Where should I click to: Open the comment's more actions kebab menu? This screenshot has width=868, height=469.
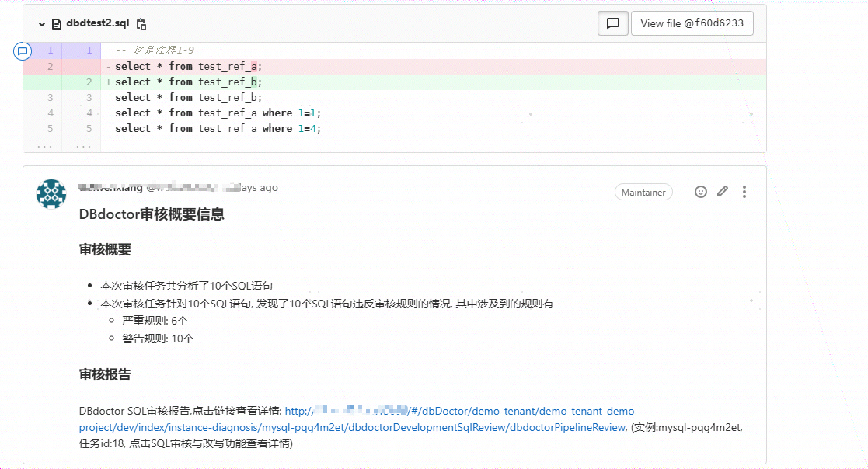744,192
